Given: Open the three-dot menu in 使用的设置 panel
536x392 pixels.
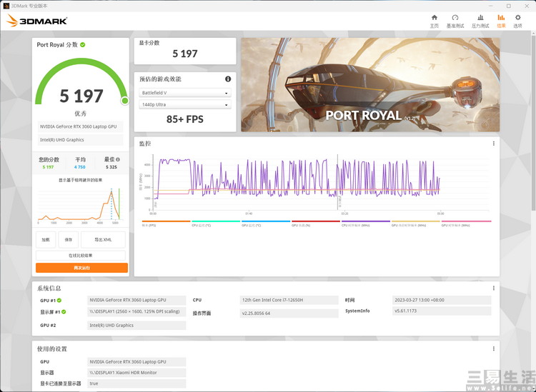Looking at the screenshot, I should click(x=493, y=348).
